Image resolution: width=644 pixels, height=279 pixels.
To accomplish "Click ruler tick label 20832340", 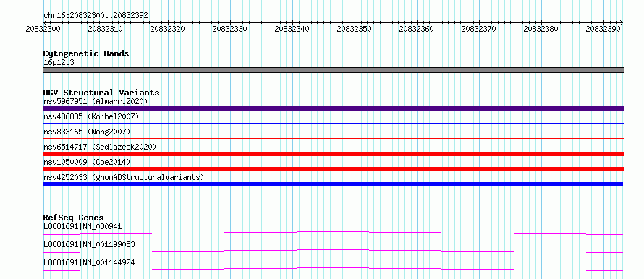I will pos(292,30).
